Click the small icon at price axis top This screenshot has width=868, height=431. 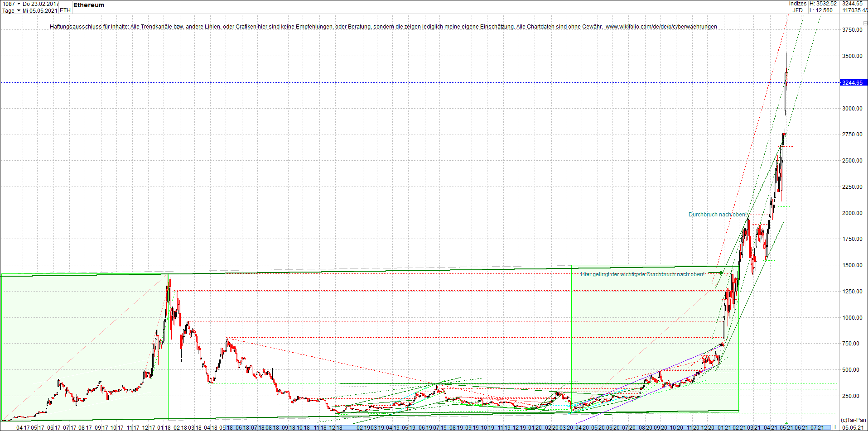865,23
